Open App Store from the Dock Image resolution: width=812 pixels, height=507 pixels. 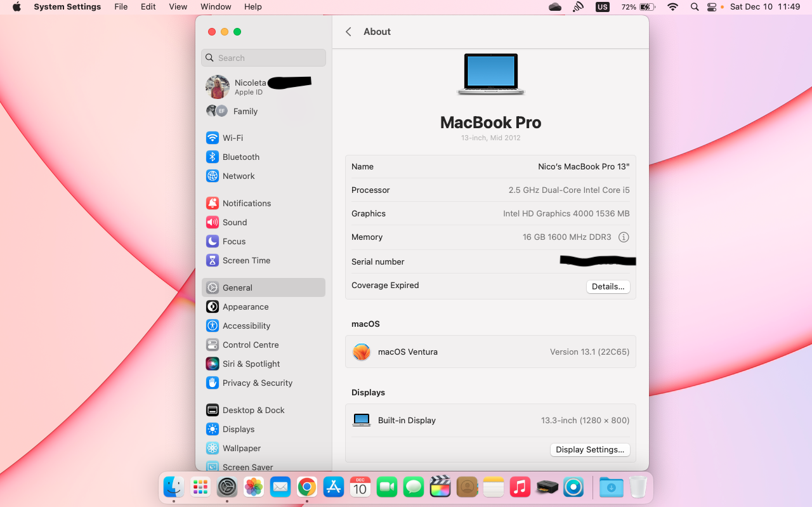[334, 487]
